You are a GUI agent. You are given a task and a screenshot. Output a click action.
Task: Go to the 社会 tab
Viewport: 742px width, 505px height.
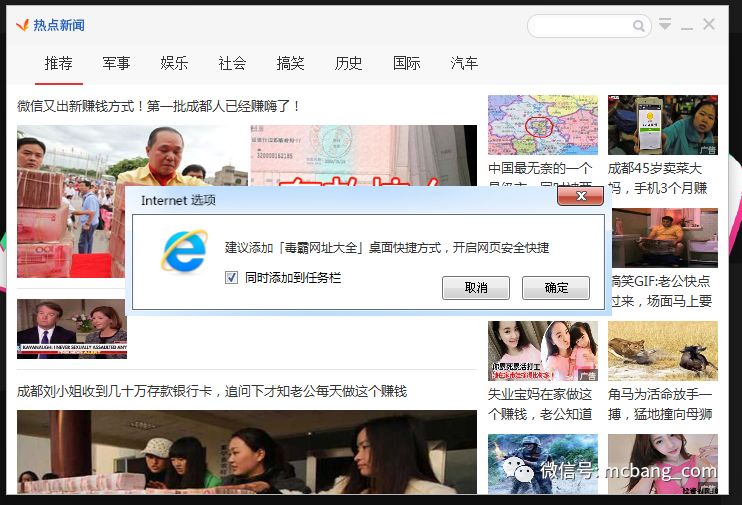tap(232, 63)
